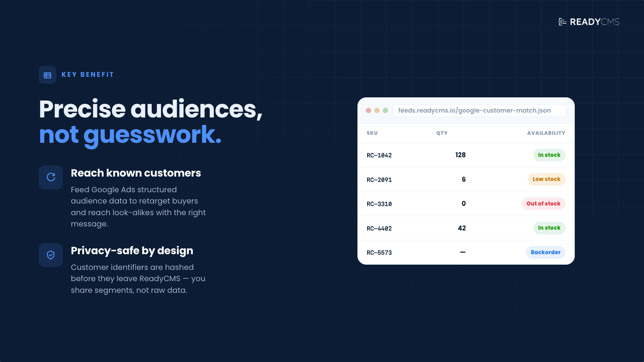Click the READYCMS brand text
The image size is (644, 362).
point(595,22)
